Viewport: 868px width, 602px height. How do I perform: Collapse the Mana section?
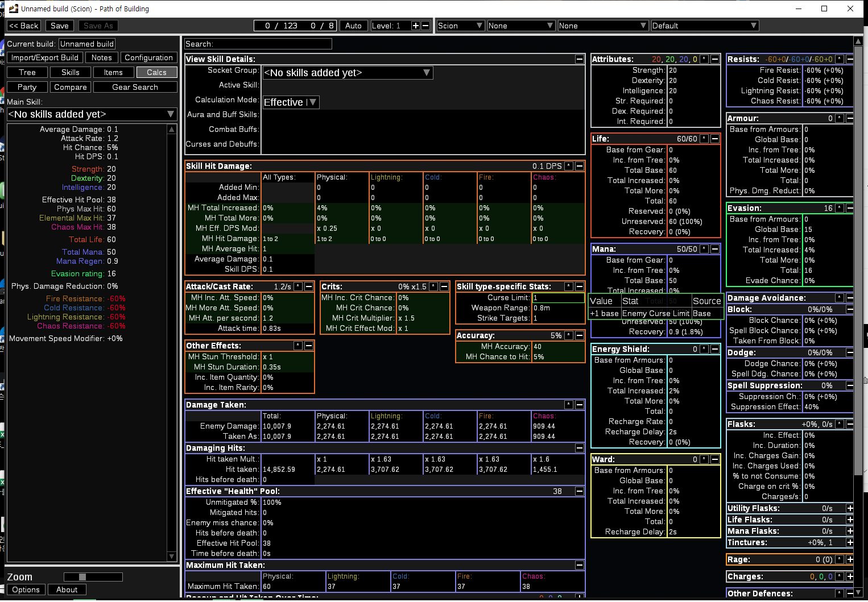[715, 249]
